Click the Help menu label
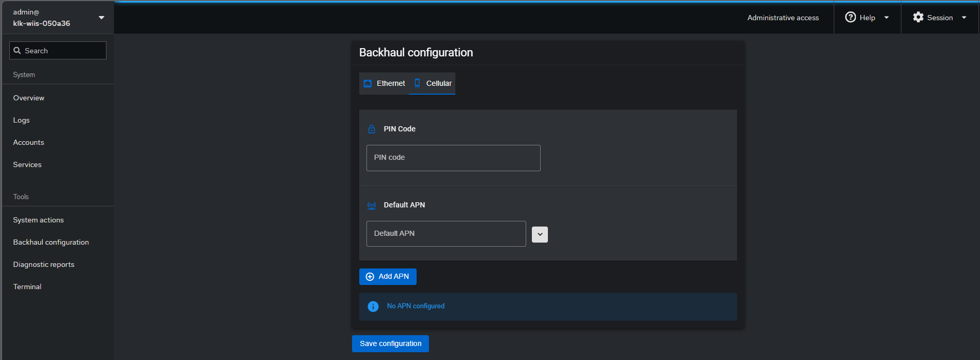 tap(867, 18)
